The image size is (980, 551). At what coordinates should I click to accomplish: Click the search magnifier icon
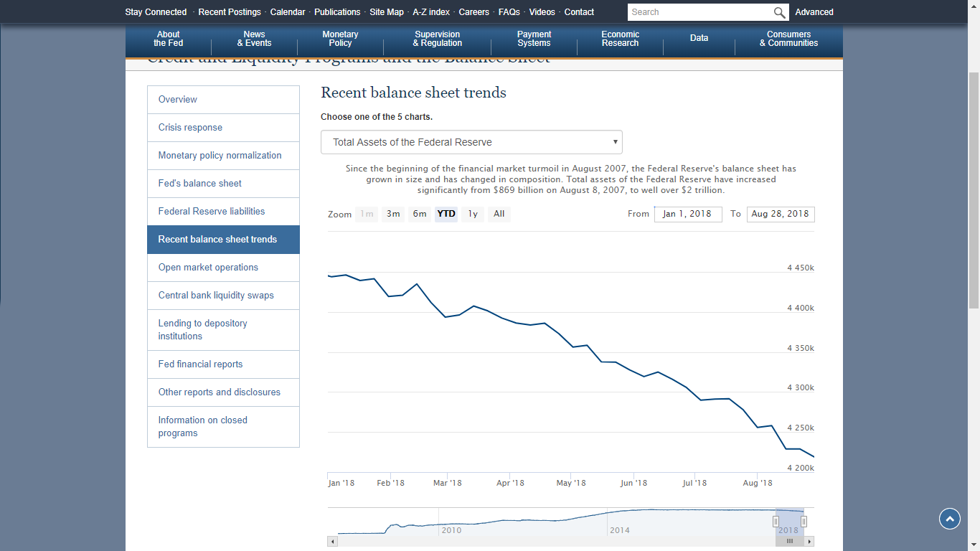click(780, 12)
